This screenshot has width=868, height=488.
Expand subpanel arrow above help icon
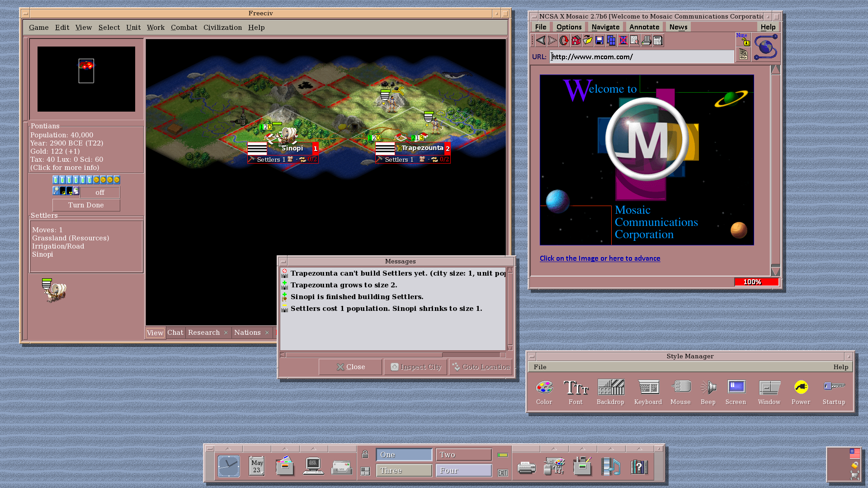[639, 449]
